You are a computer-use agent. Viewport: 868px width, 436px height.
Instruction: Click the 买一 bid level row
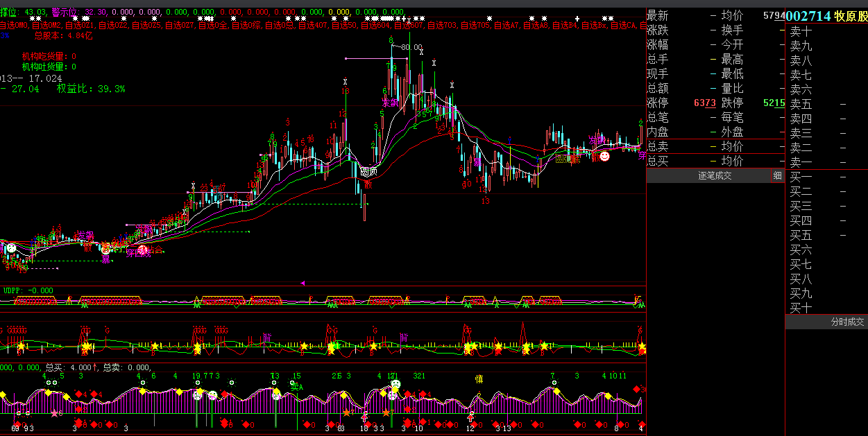(x=827, y=177)
